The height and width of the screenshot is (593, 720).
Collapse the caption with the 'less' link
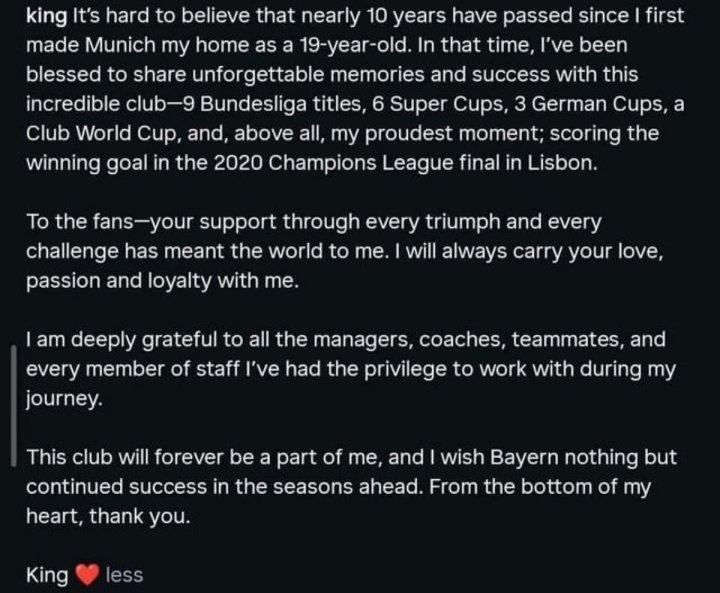[x=124, y=575]
